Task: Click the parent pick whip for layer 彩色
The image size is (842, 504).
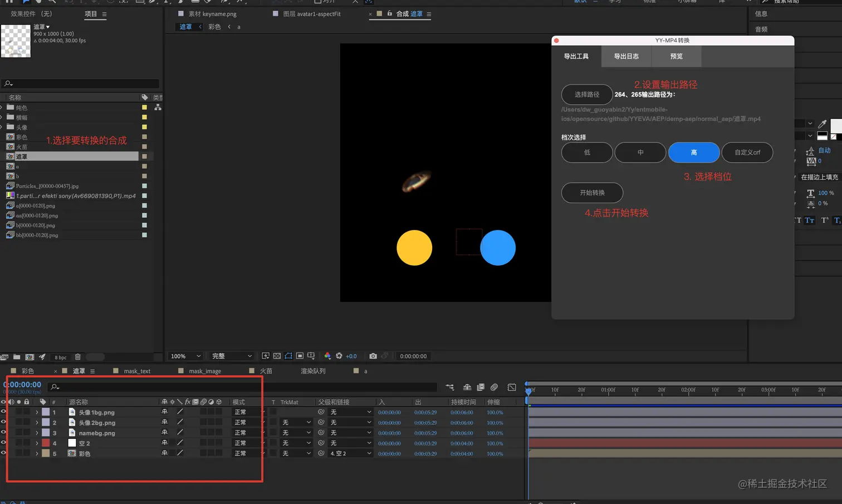Action: [321, 453]
